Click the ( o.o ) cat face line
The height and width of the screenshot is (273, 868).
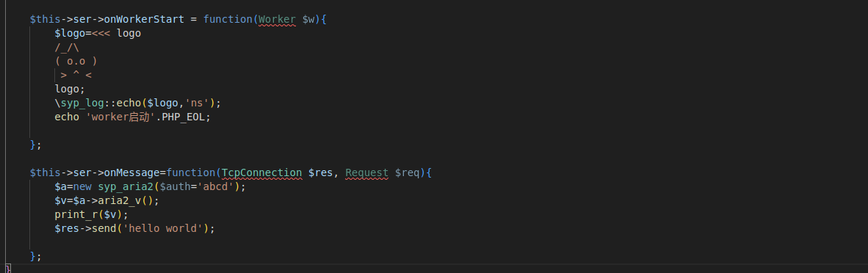pyautogui.click(x=76, y=61)
